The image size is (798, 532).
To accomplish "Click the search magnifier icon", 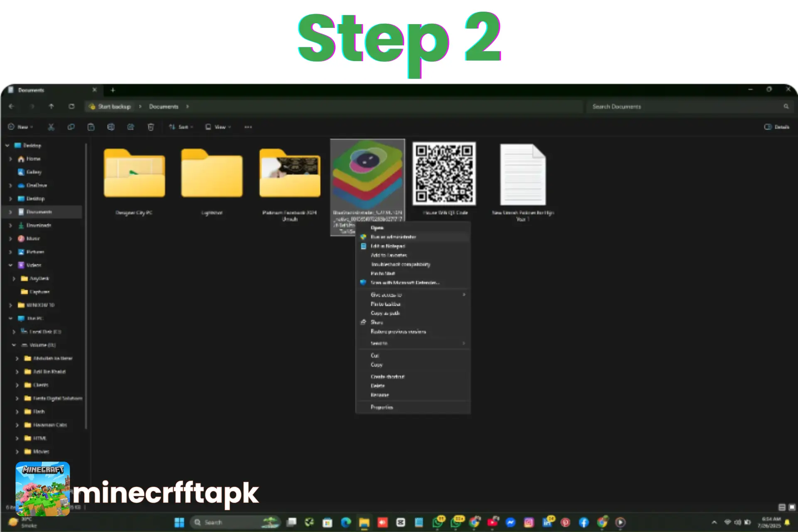I will pos(786,106).
